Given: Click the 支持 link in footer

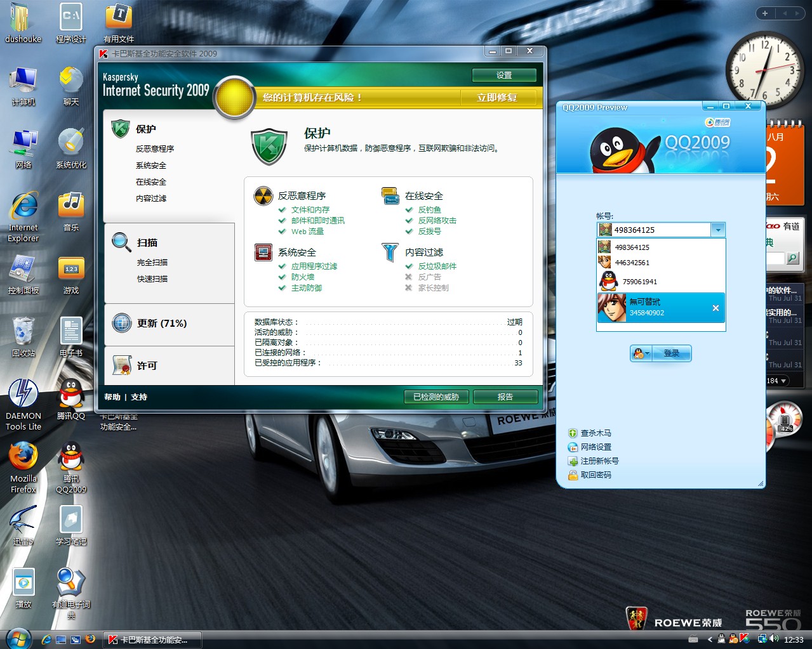Looking at the screenshot, I should [x=139, y=397].
